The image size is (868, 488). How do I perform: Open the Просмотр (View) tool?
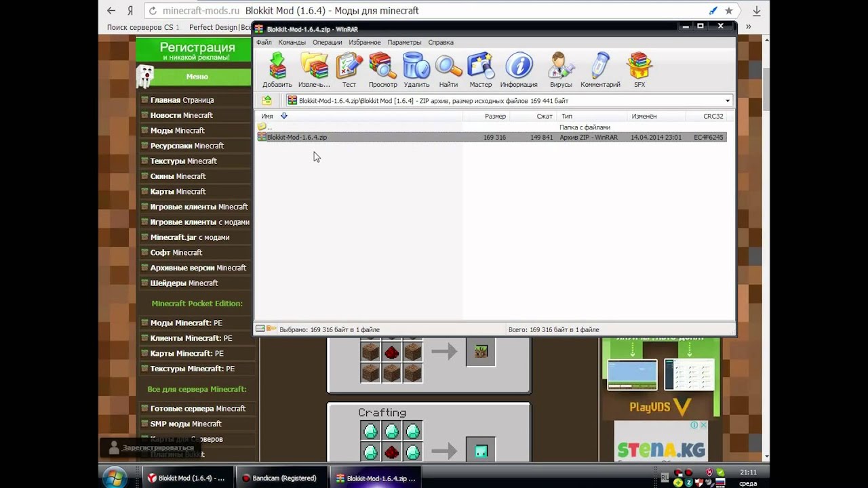(x=382, y=70)
